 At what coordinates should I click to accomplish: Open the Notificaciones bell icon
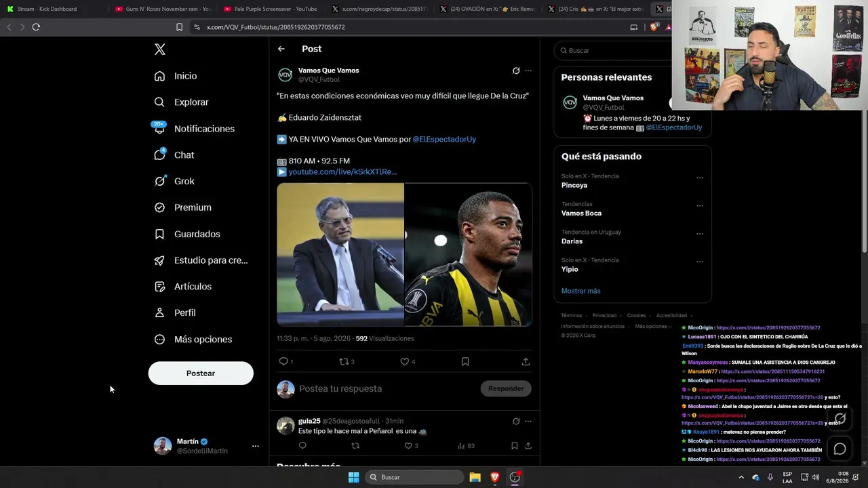tap(159, 129)
